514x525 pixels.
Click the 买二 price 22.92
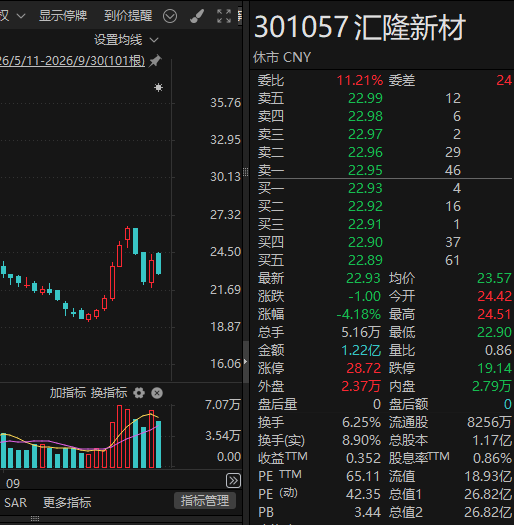pyautogui.click(x=365, y=207)
